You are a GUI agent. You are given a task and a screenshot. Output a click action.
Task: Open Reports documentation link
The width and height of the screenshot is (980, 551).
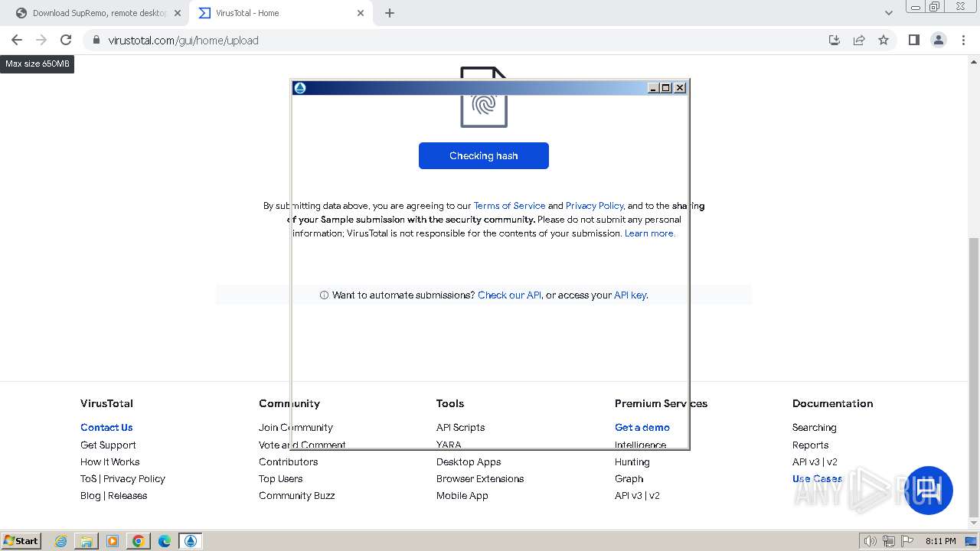(810, 445)
